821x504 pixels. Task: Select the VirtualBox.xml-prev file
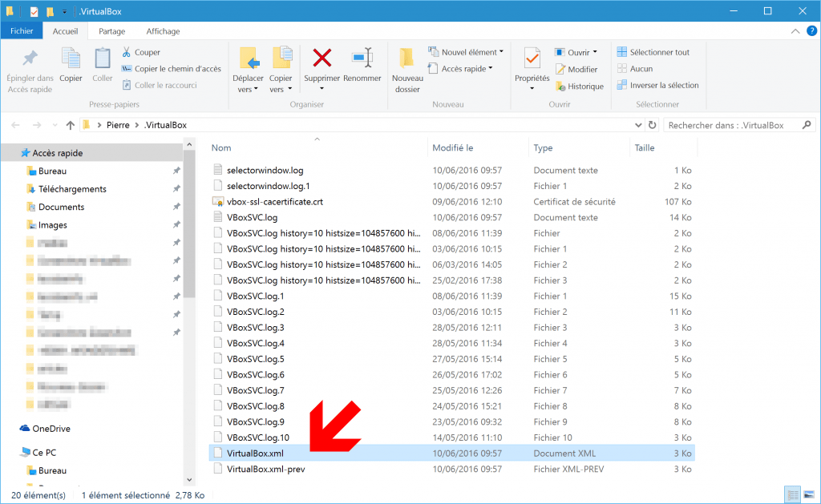(x=265, y=469)
